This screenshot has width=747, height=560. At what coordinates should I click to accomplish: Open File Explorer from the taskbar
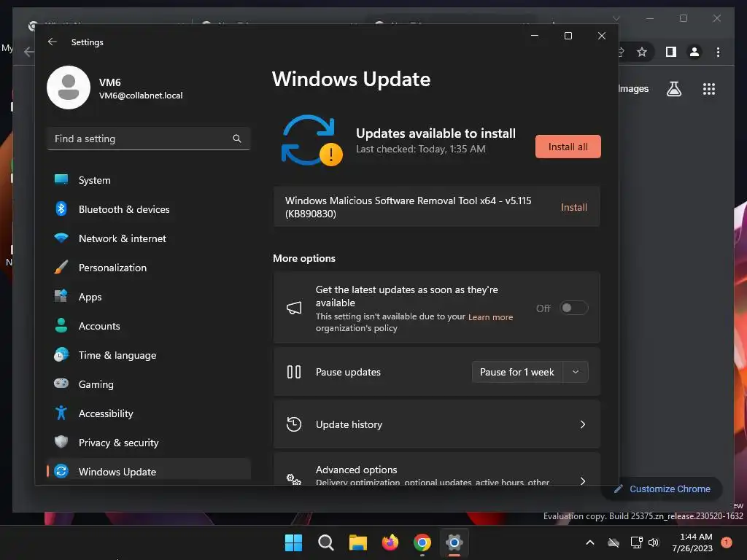point(357,542)
